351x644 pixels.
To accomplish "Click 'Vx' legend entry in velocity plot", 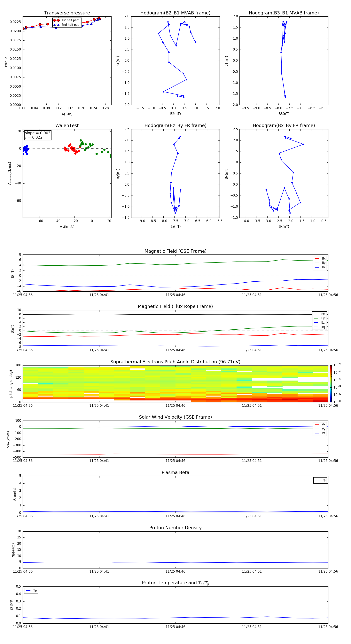I will point(320,425).
